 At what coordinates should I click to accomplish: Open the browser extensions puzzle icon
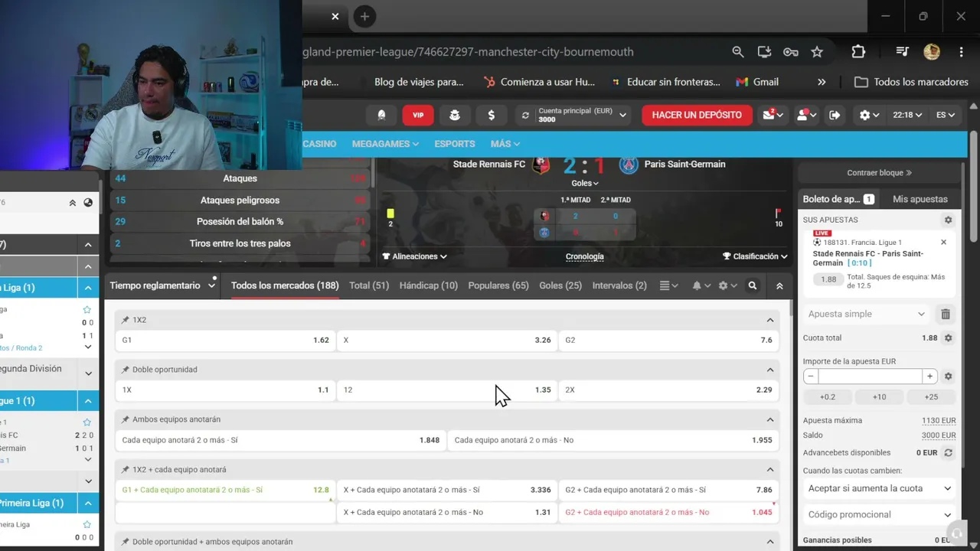(x=858, y=52)
